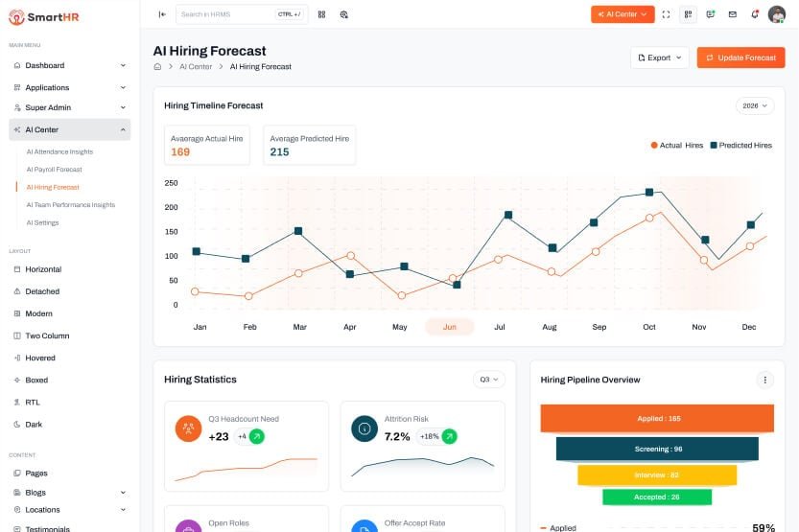Click the Accepted : 26 funnel bar

[x=657, y=497]
